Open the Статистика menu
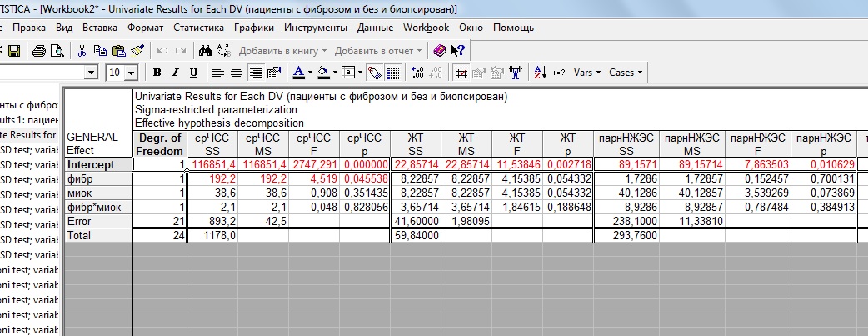This screenshot has width=868, height=336. [x=198, y=28]
